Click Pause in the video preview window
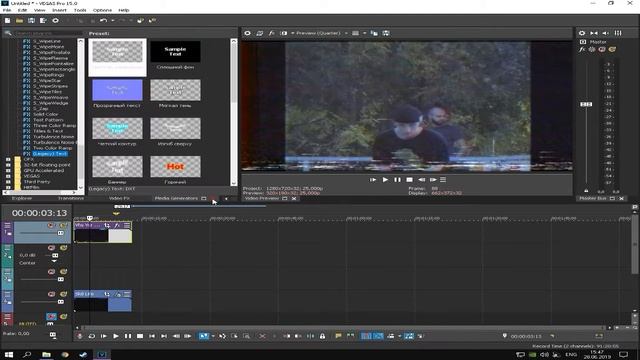This screenshot has height=360, width=640. tap(397, 180)
